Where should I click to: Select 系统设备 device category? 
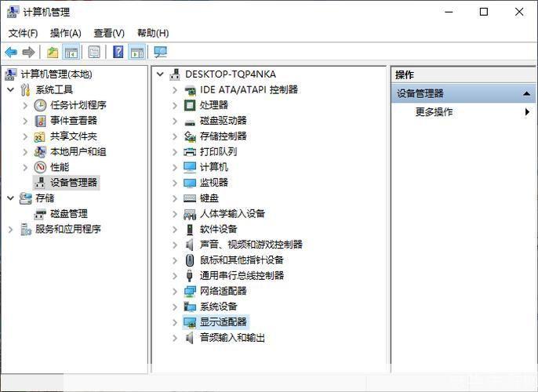[219, 307]
